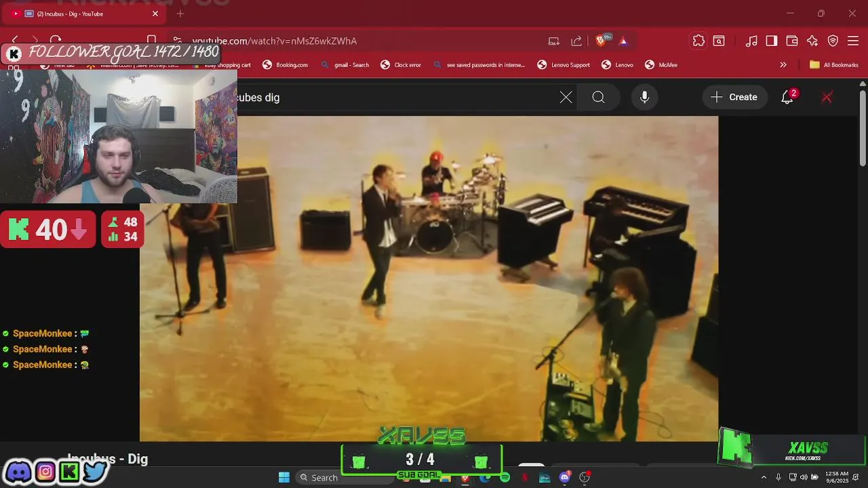
Task: Reload the page with refresh icon
Action: [x=56, y=41]
